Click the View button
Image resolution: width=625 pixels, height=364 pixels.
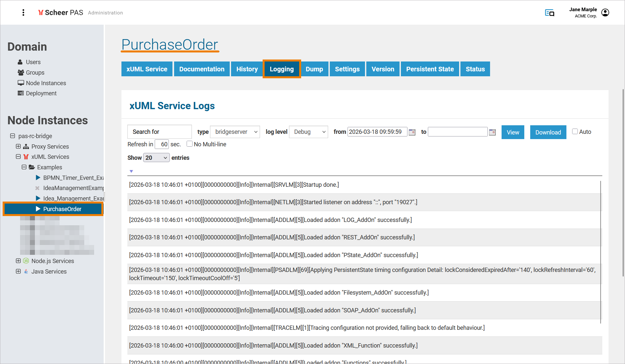coord(512,132)
